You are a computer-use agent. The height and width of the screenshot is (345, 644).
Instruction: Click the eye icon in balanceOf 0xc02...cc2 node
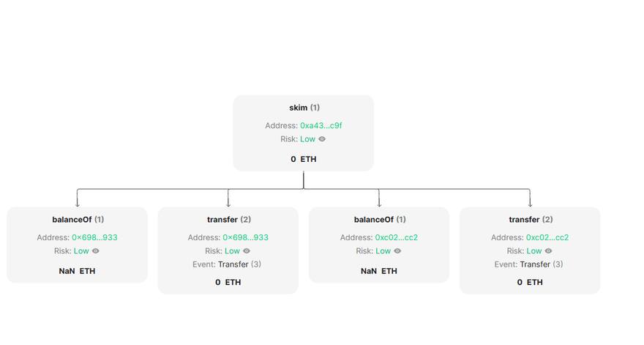(x=397, y=251)
